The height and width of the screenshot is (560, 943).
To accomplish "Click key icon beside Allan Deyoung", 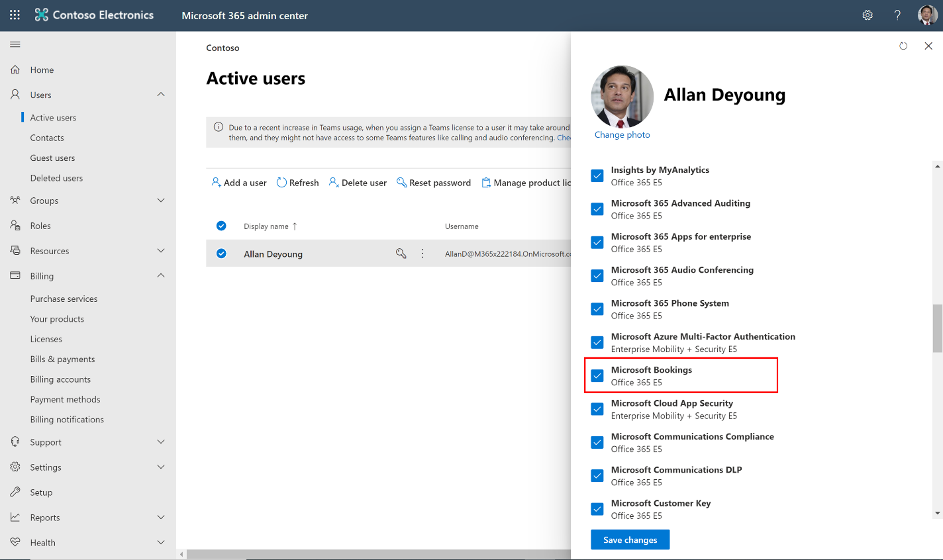I will pyautogui.click(x=401, y=254).
